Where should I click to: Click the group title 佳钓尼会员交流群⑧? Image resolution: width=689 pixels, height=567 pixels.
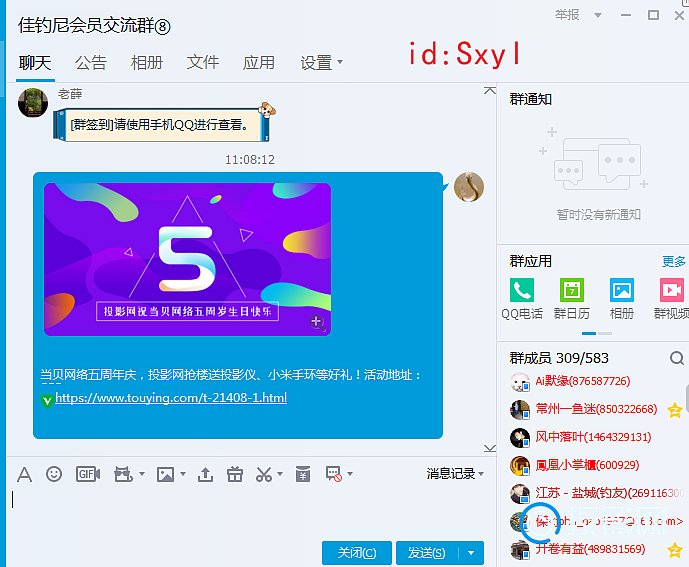click(x=94, y=26)
